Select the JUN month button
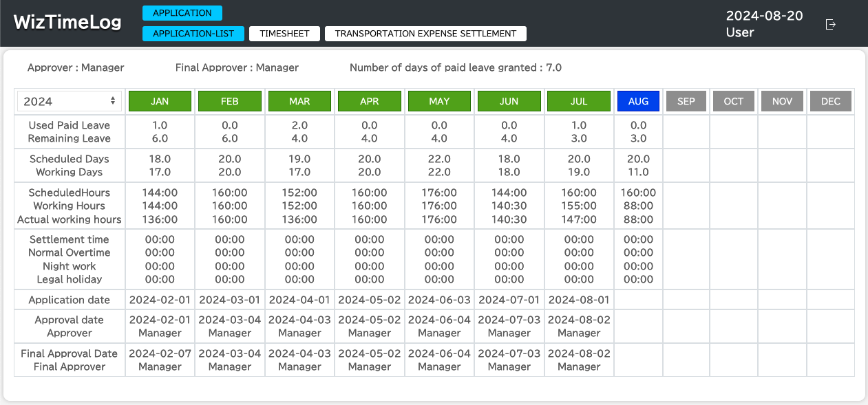Image resolution: width=868 pixels, height=405 pixels. (x=509, y=101)
